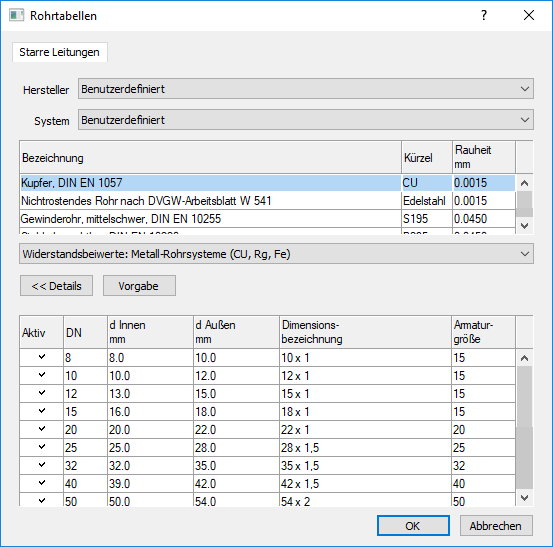Viewport: 553px width, 547px height.
Task: Open the System dropdown
Action: (306, 120)
